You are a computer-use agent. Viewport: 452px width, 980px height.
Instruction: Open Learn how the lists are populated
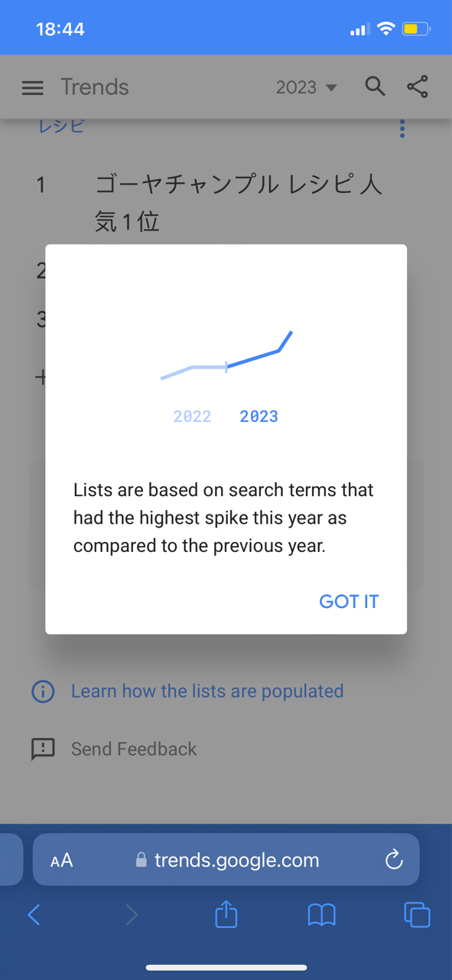click(207, 691)
